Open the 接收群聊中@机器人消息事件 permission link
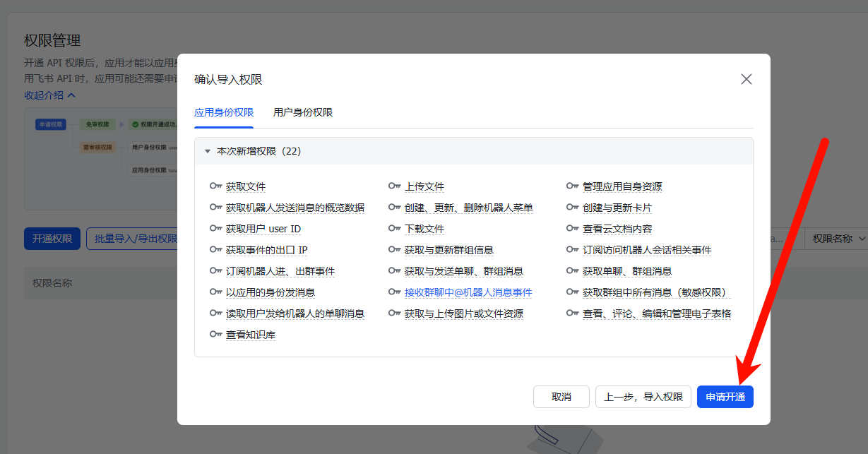The image size is (868, 454). [x=468, y=292]
